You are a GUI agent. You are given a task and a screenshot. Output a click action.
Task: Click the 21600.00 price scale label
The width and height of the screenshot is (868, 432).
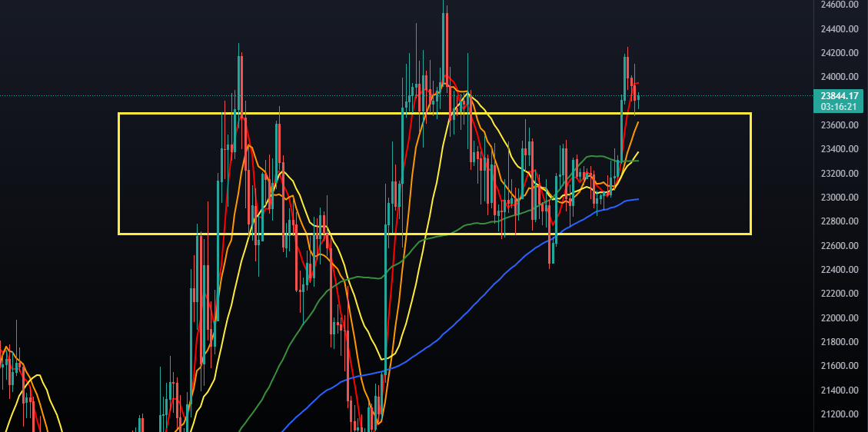pos(840,366)
